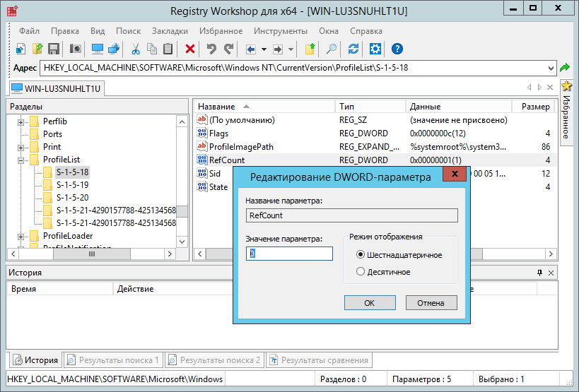Open the Правка menu
579x392 pixels.
click(x=65, y=31)
